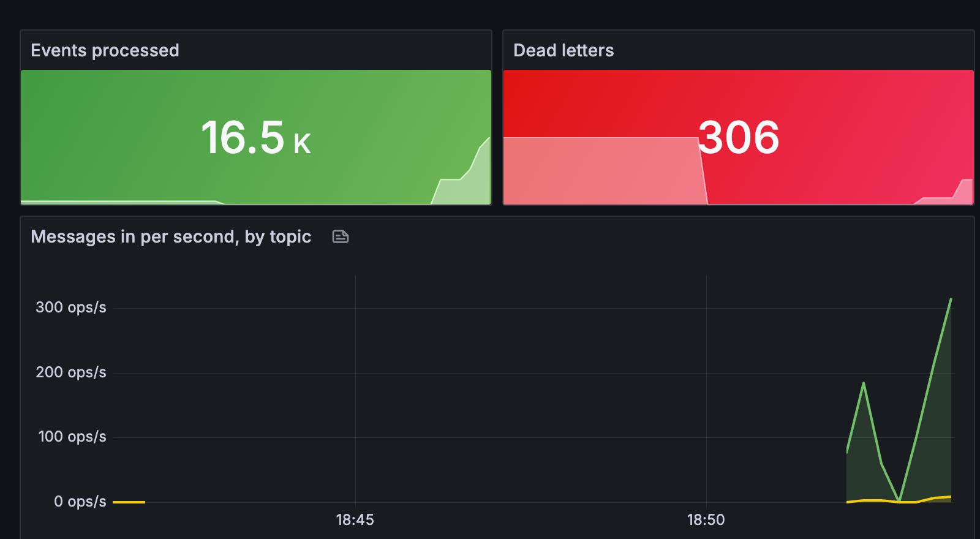Click the green series peak in the chart
980x539 pixels.
(x=951, y=300)
